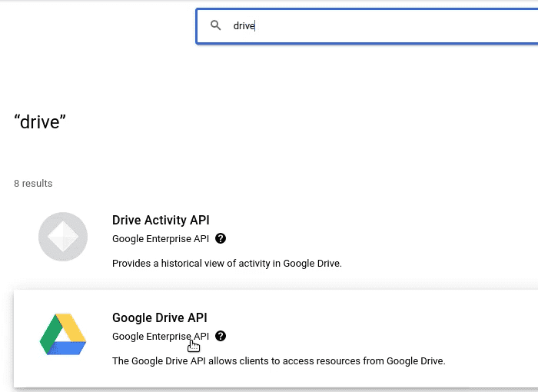Focus the search field containing drive
538x392 pixels.
tap(367, 26)
